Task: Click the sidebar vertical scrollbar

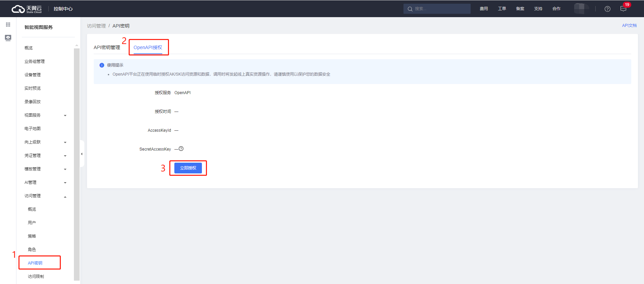Action: tap(77, 164)
